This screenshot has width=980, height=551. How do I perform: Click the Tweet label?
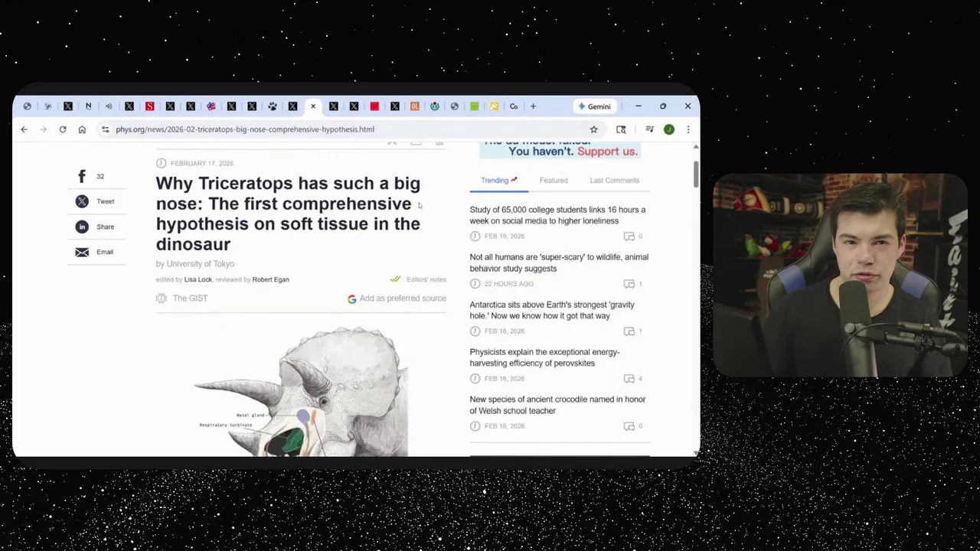coord(106,201)
